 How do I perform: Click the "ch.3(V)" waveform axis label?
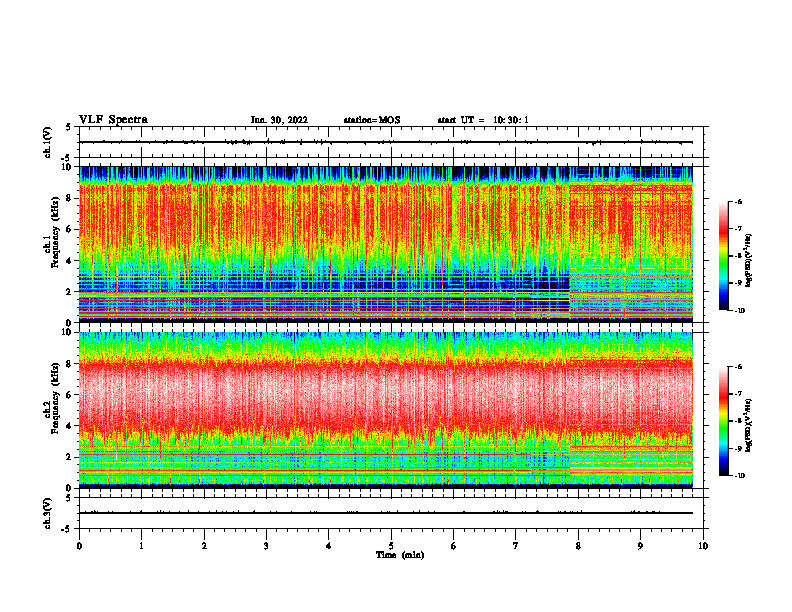(x=48, y=513)
